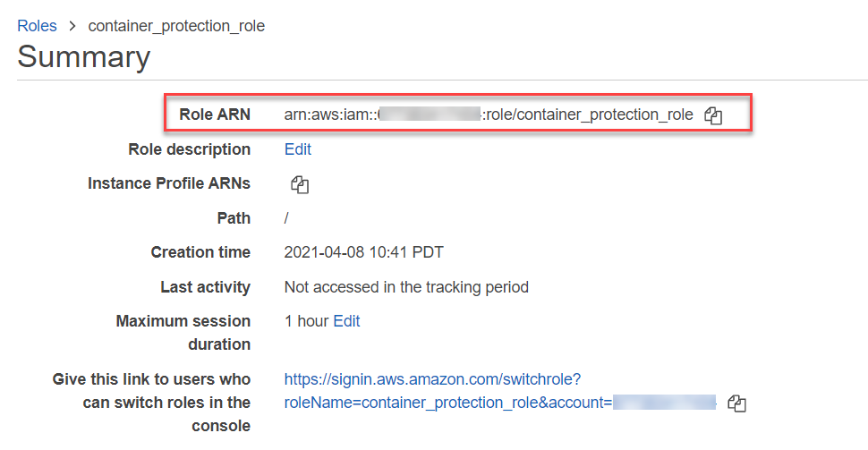Click the container_protection_role breadcrumb text
Viewport: 868px width, 450px height.
tap(176, 26)
